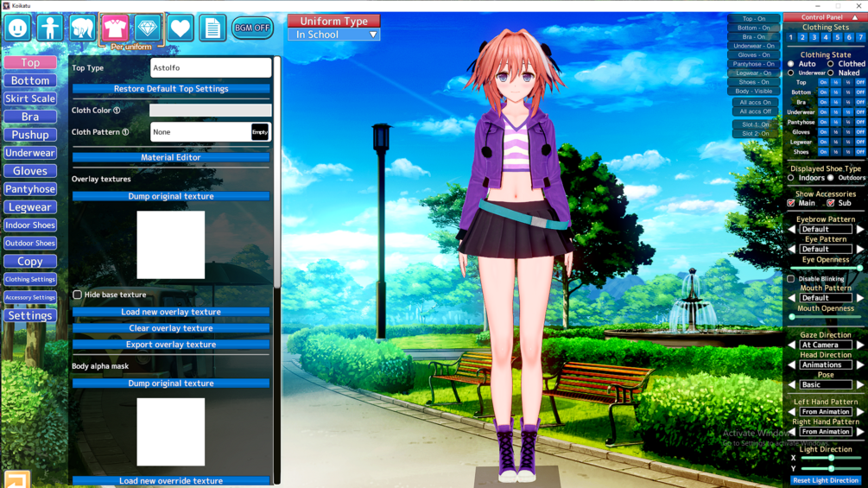868x488 pixels.
Task: Toggle BGM OFF button
Action: (252, 28)
